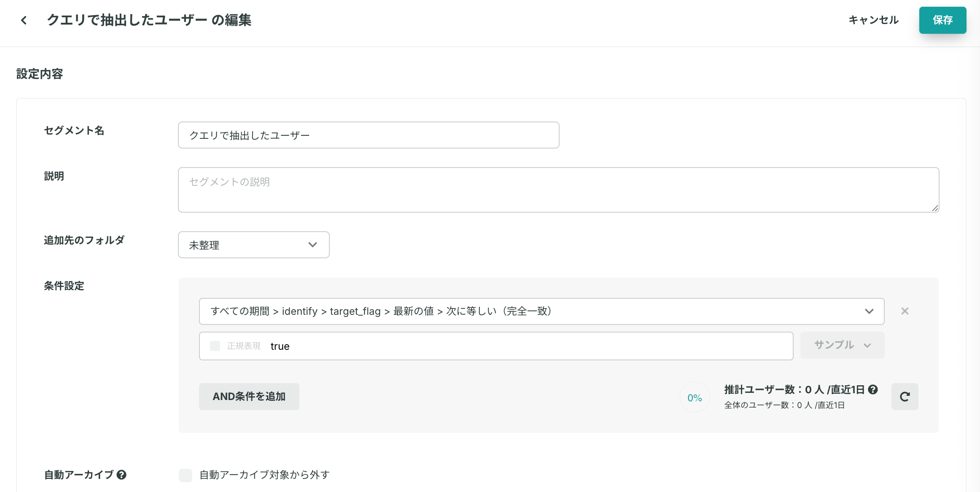Focus the セグメント名 input field
This screenshot has height=492, width=980.
point(368,135)
